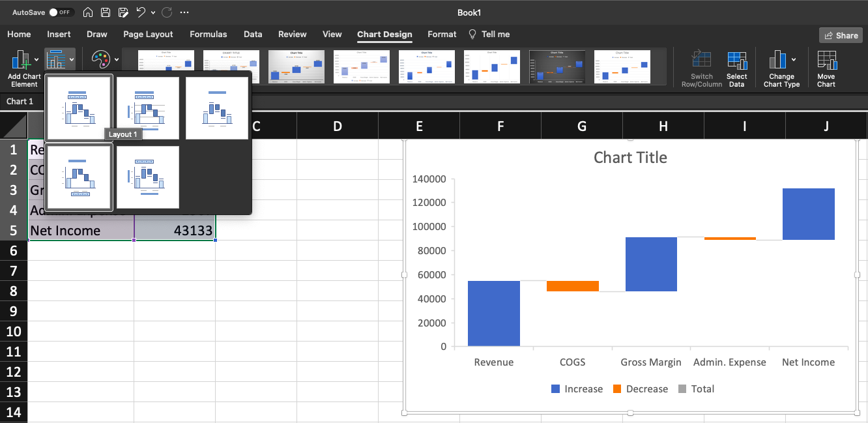Click the Save icon in title bar
The height and width of the screenshot is (423, 868).
106,12
